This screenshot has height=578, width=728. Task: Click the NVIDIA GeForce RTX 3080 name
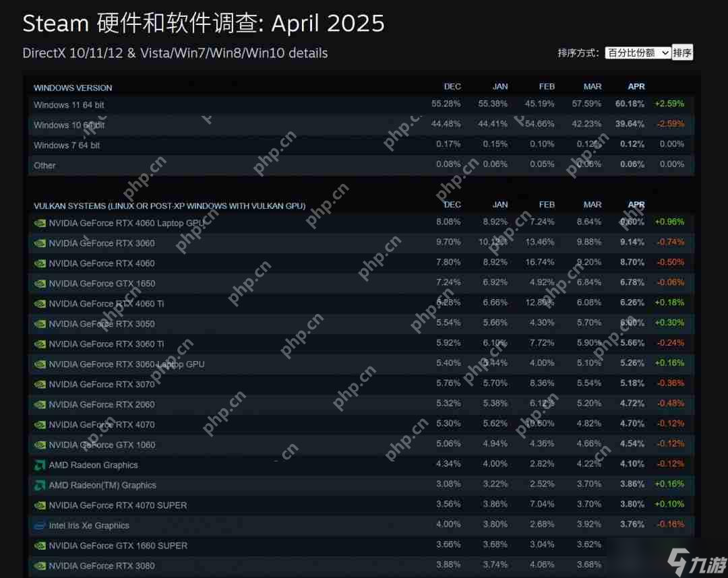pos(102,566)
